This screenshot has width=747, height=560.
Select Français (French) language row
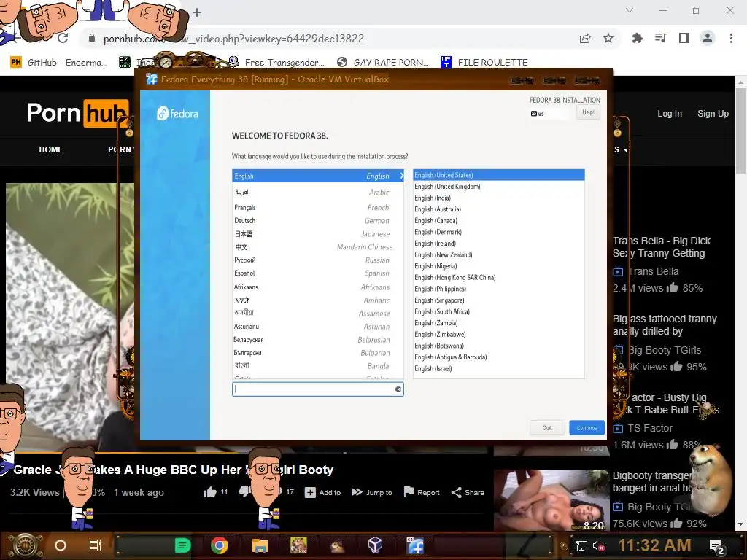coord(318,208)
